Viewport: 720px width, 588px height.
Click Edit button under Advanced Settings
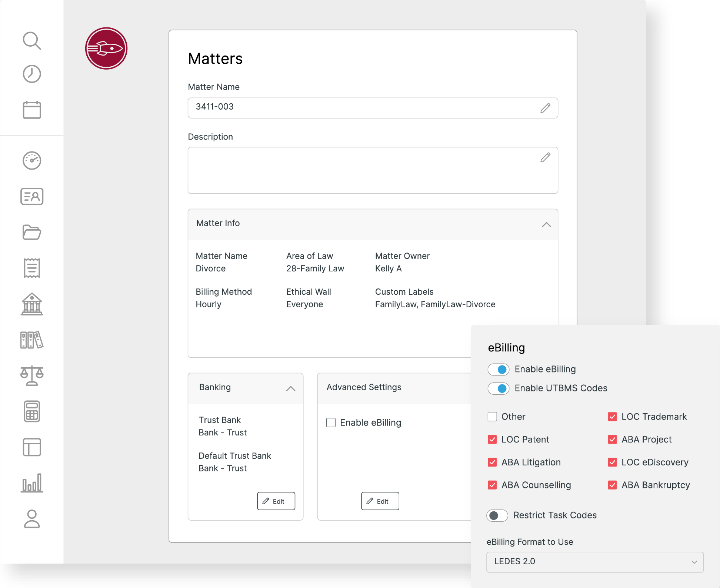point(380,501)
